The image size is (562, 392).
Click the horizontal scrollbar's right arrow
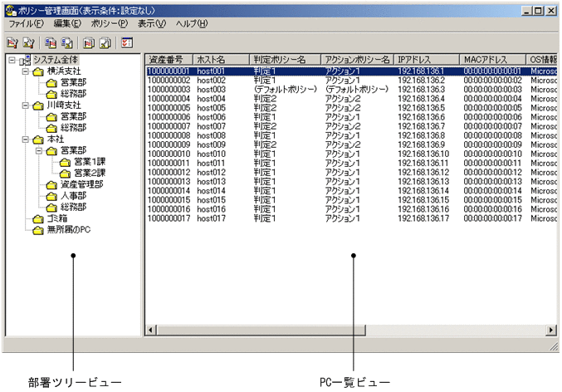(551, 331)
